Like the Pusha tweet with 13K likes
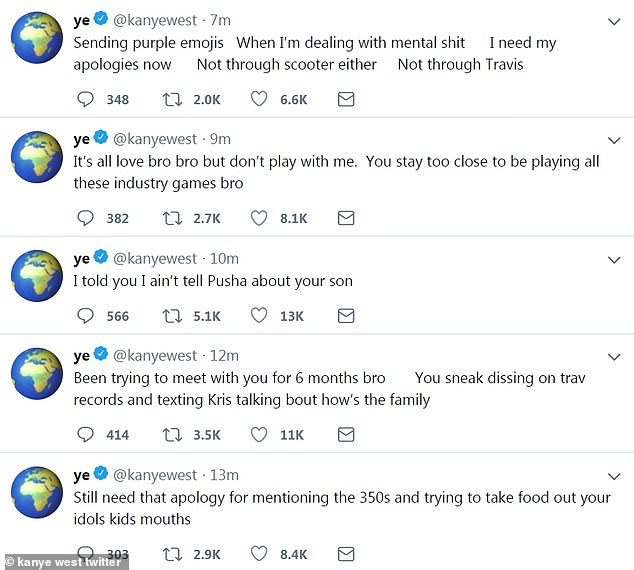This screenshot has width=634, height=570. pyautogui.click(x=259, y=315)
